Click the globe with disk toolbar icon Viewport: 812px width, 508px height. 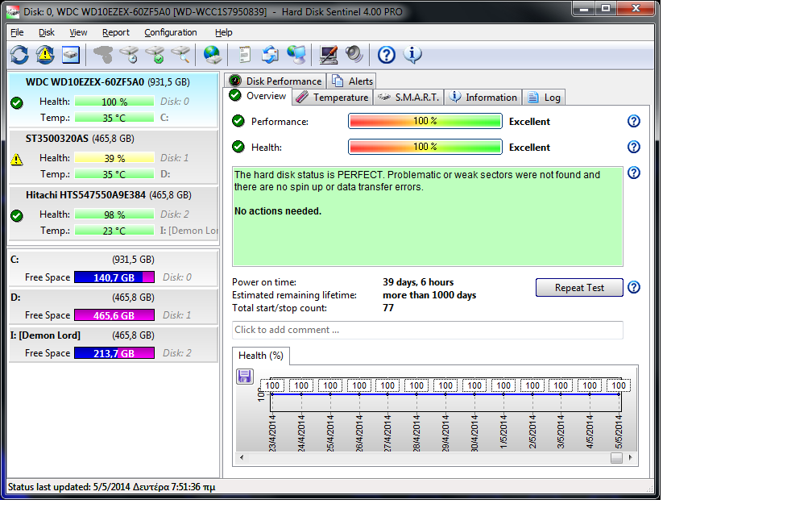(213, 55)
